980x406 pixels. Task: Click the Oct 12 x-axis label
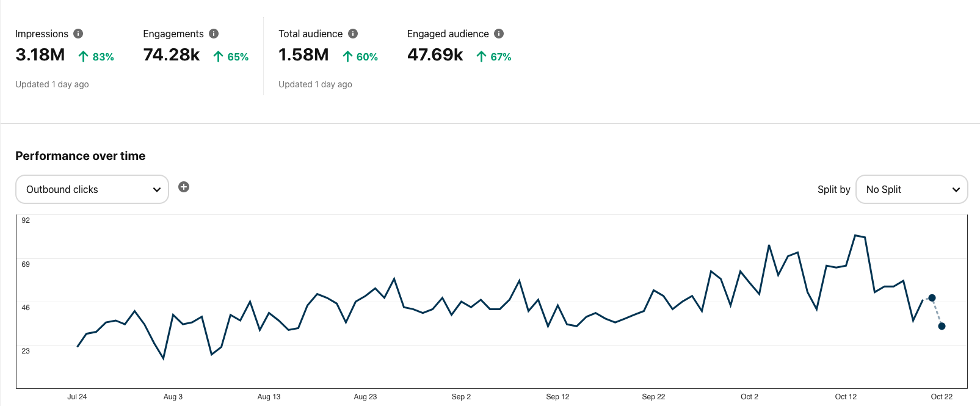(846, 397)
